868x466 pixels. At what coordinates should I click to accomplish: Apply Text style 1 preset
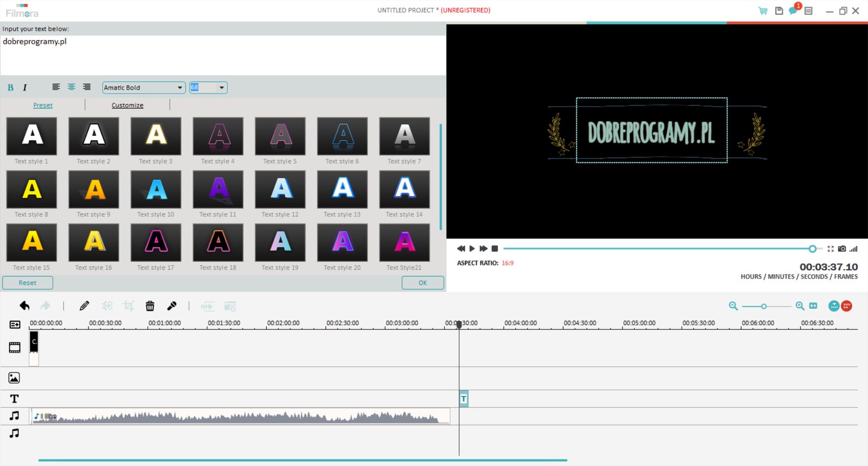point(31,136)
